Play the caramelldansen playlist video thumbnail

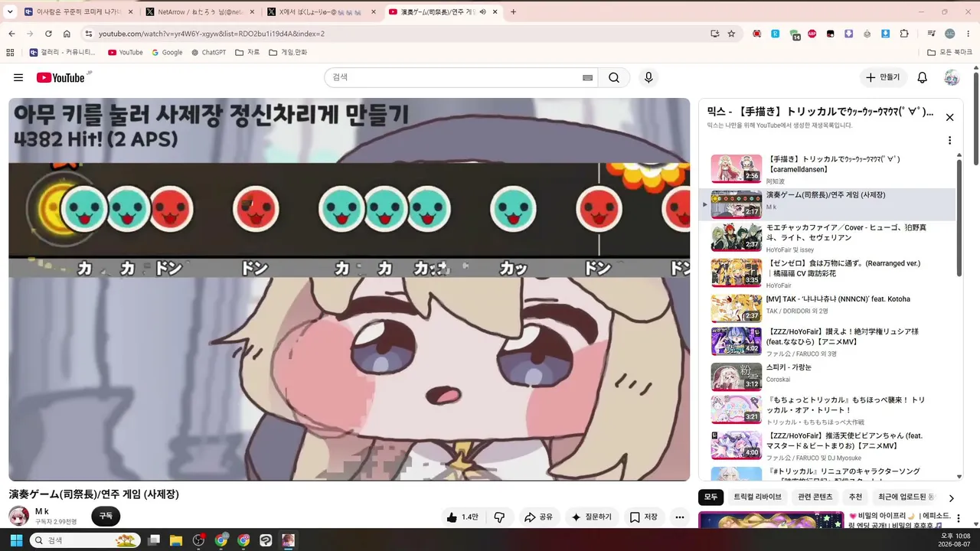click(737, 169)
